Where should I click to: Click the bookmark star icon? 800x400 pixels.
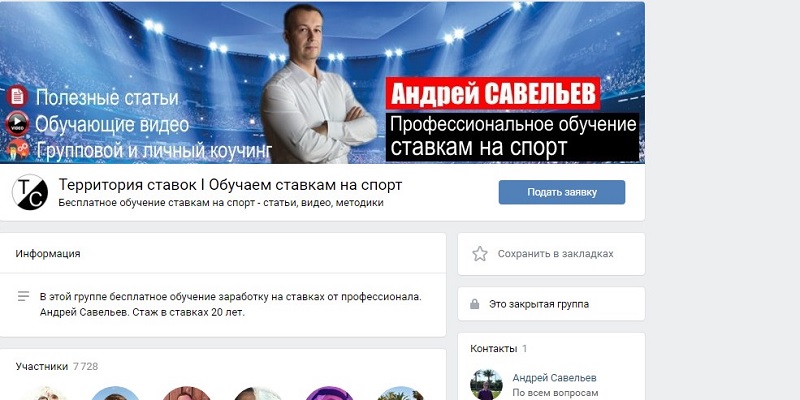[x=480, y=254]
